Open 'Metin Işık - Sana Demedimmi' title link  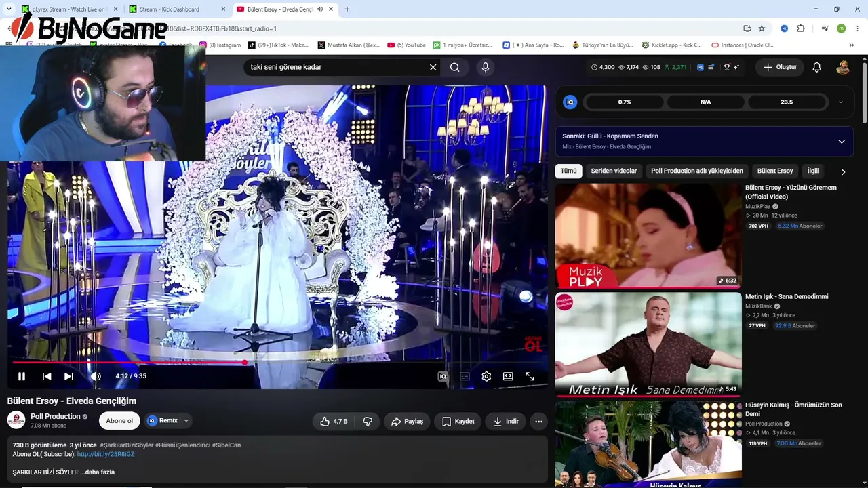click(787, 296)
